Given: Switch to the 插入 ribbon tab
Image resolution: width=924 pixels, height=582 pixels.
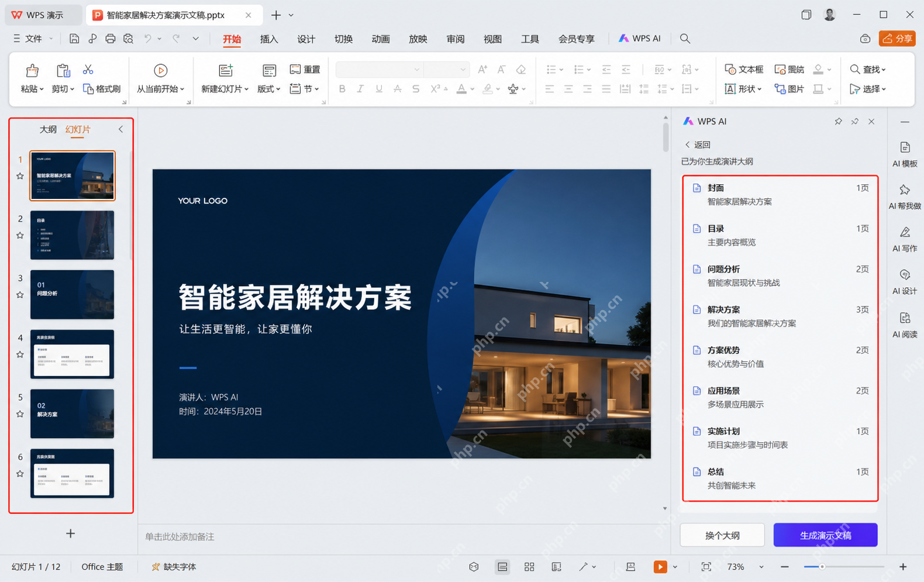Looking at the screenshot, I should (269, 39).
